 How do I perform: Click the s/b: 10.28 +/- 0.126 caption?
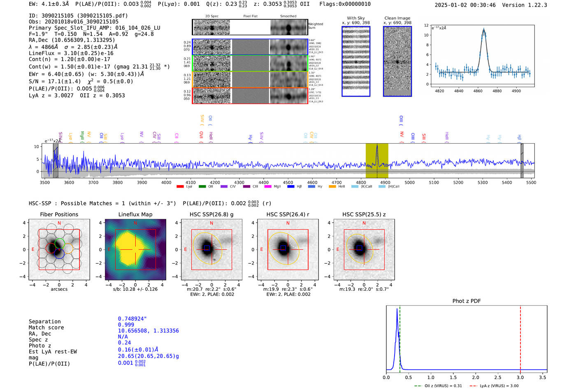pyautogui.click(x=135, y=289)
